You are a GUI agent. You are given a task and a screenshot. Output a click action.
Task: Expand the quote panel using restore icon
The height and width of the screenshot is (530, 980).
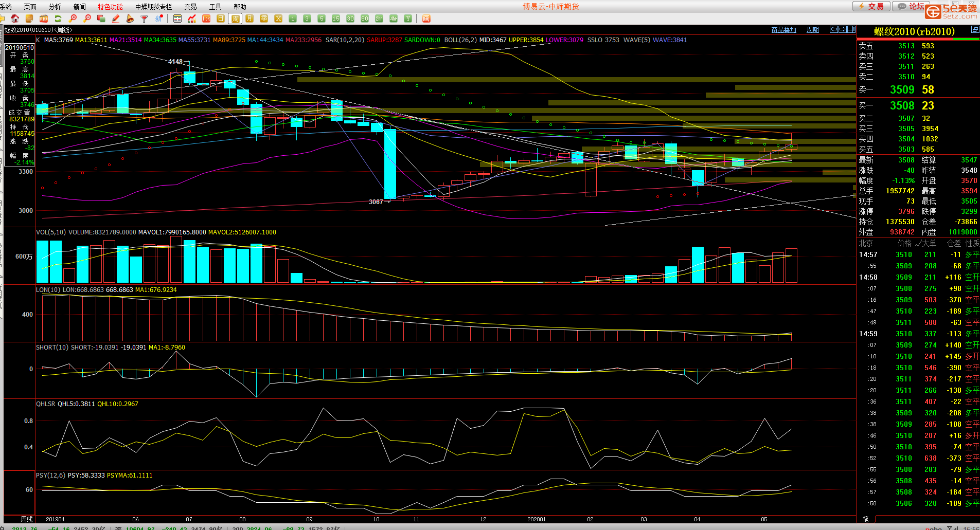(x=975, y=30)
